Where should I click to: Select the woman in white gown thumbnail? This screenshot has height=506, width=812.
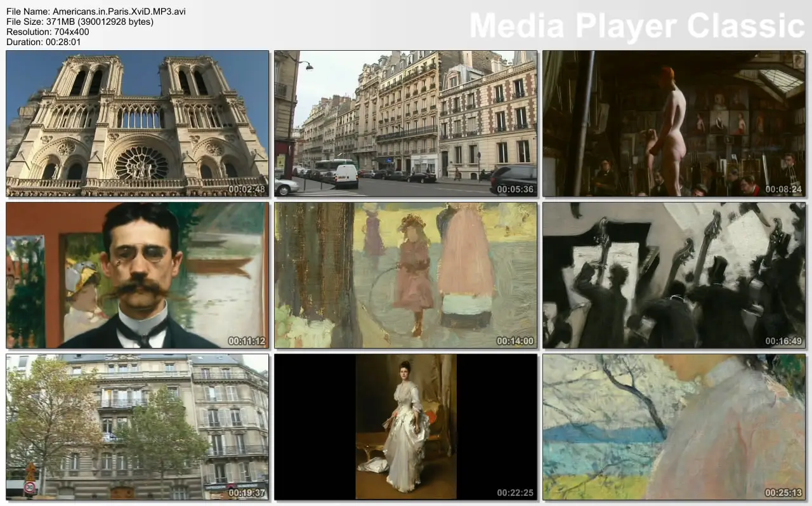point(406,427)
